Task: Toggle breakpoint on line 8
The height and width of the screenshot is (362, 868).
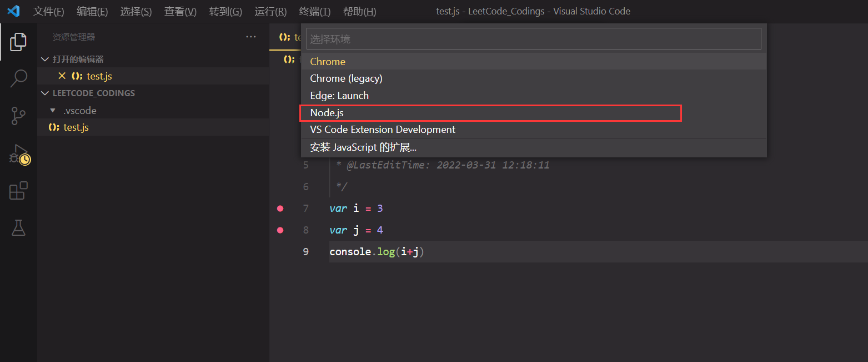Action: 280,230
